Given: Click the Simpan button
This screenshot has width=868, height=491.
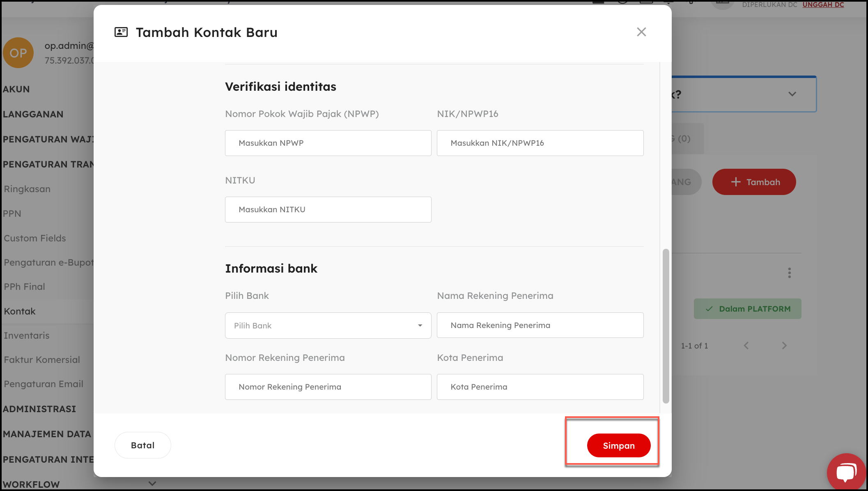Looking at the screenshot, I should coord(618,445).
